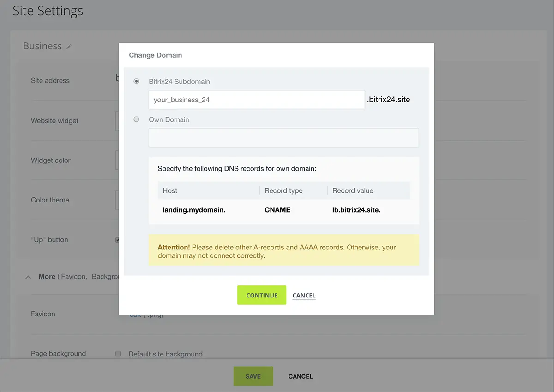Select the lb.bitrix24.site. record value

pyautogui.click(x=356, y=210)
